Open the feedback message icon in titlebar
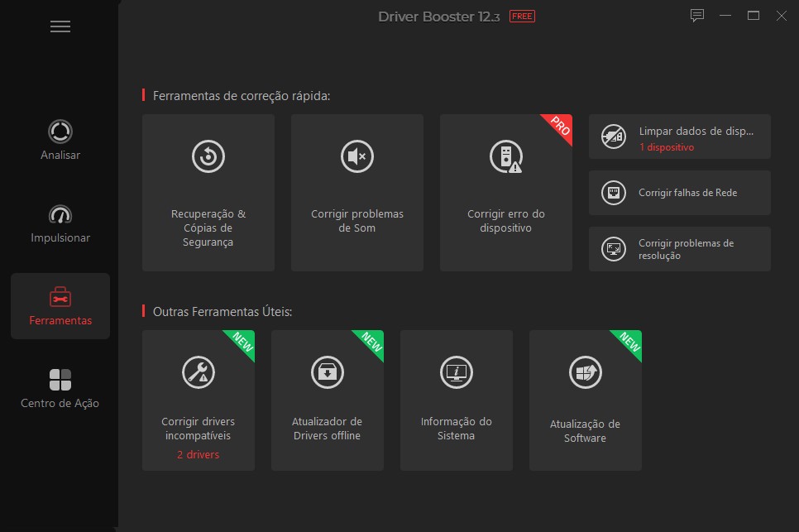This screenshot has height=532, width=799. [x=697, y=15]
